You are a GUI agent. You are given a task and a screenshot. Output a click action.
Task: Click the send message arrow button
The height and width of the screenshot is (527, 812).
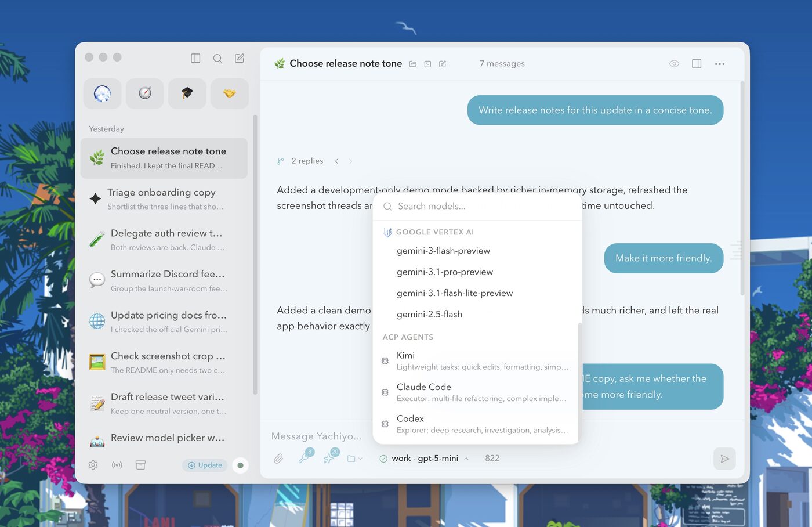click(x=724, y=459)
